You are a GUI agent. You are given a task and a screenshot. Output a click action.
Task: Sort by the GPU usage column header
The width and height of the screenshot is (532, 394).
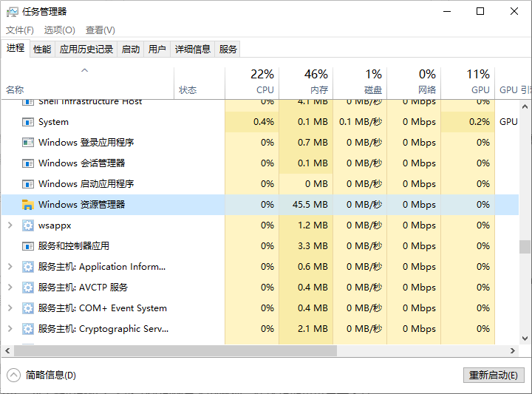point(468,83)
